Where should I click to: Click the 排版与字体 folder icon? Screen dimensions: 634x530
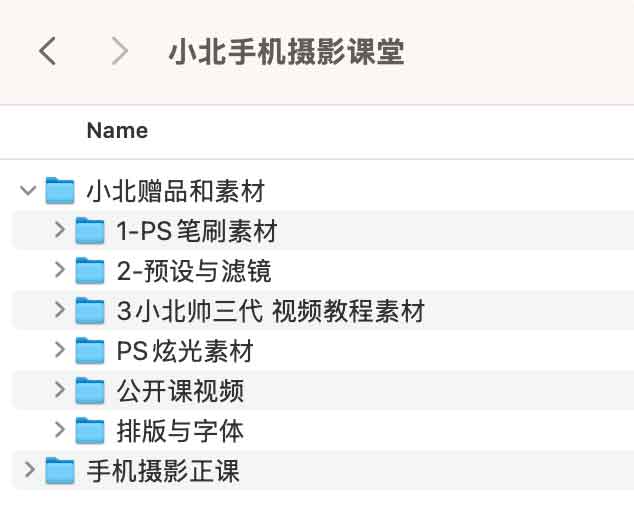91,431
